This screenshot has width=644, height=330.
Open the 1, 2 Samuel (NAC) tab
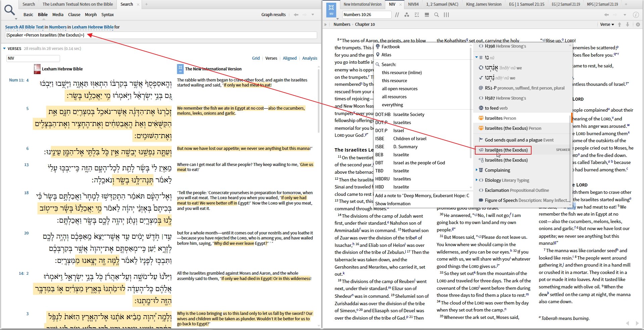click(442, 4)
